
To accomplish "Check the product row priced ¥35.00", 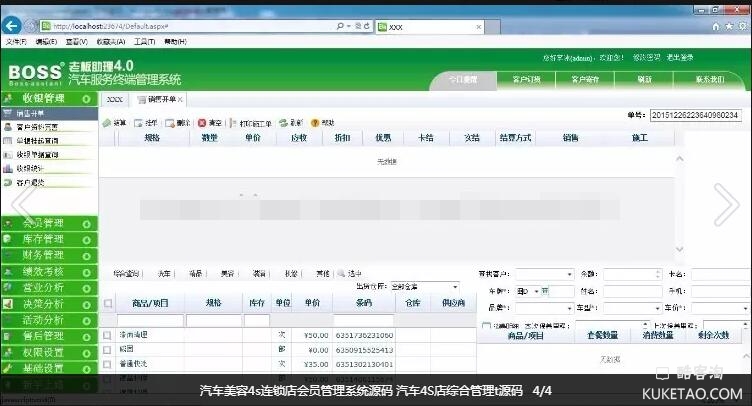I will pyautogui.click(x=107, y=364).
